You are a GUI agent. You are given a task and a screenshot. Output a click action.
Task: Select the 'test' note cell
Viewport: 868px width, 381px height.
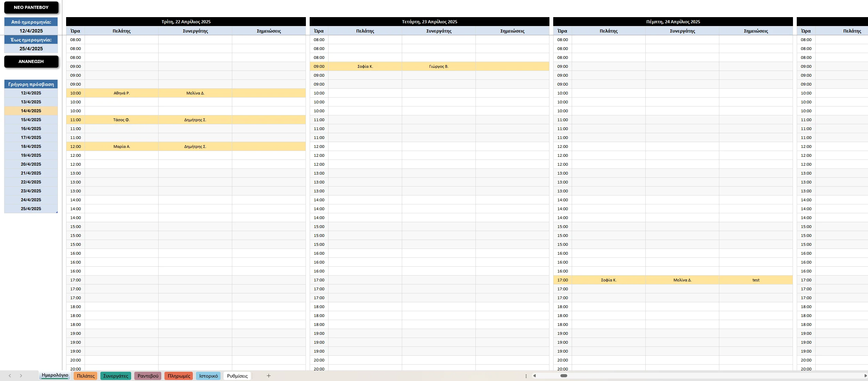click(x=756, y=280)
